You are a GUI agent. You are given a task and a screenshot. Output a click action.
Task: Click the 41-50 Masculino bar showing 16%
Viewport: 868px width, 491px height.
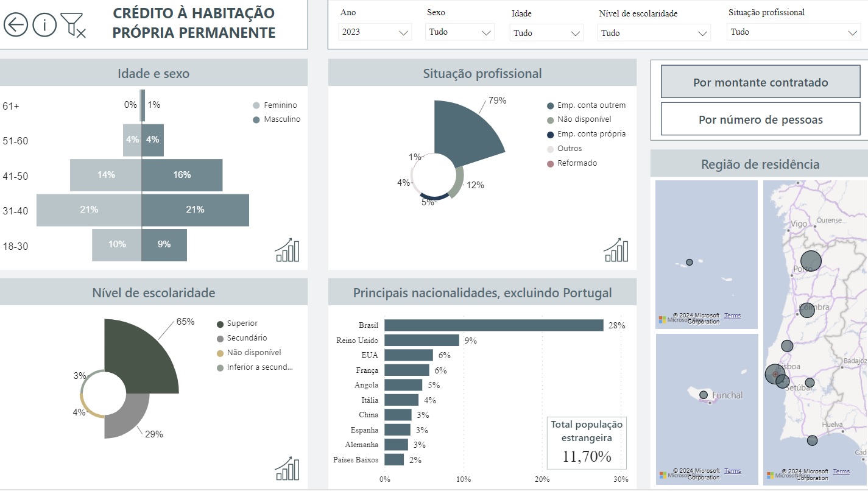point(182,175)
